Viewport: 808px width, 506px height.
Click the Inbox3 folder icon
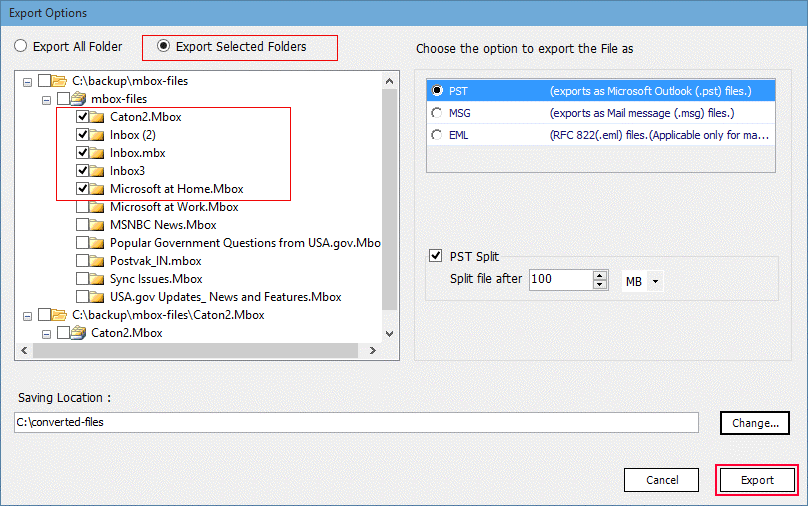pyautogui.click(x=97, y=171)
